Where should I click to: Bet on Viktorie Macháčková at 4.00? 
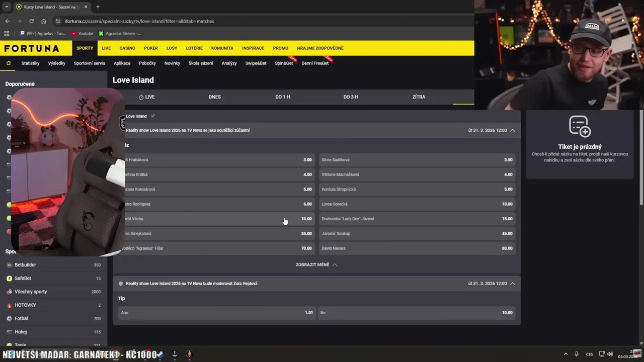417,174
